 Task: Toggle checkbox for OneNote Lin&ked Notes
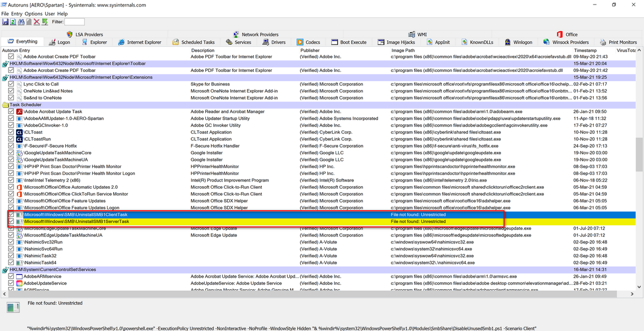tap(11, 91)
